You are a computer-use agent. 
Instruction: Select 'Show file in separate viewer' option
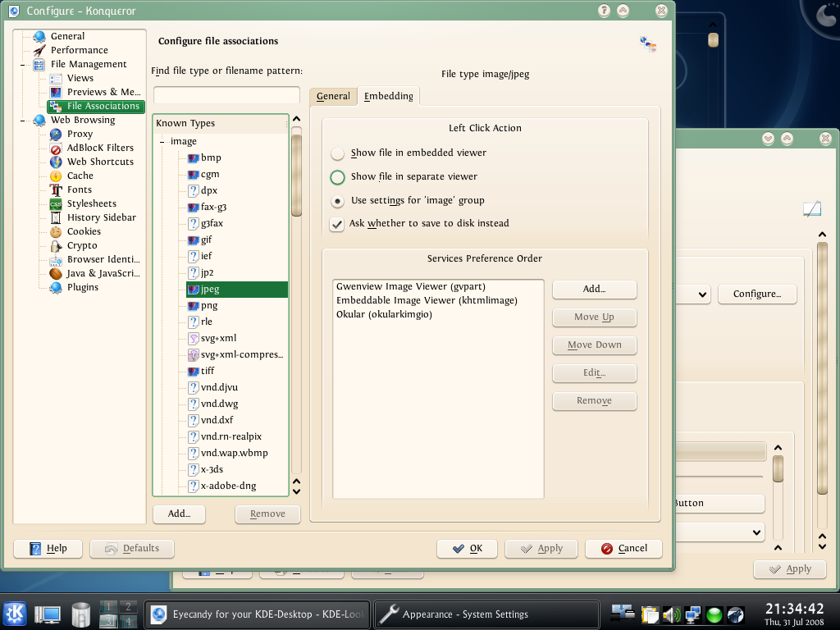coord(337,177)
